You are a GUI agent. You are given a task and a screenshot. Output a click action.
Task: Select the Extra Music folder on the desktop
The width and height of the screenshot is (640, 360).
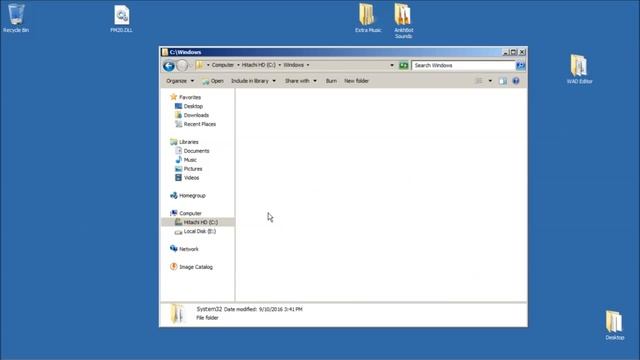point(368,18)
